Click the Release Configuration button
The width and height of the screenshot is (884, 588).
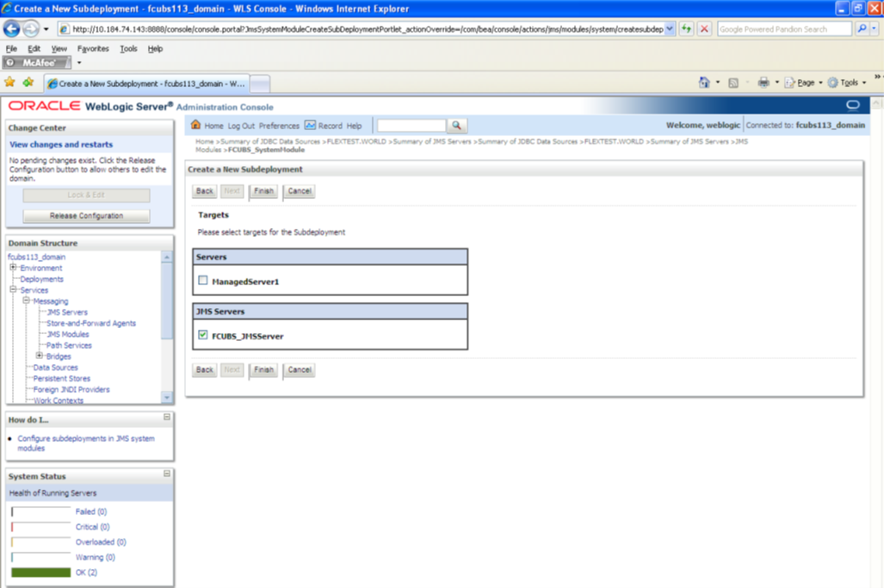tap(86, 216)
